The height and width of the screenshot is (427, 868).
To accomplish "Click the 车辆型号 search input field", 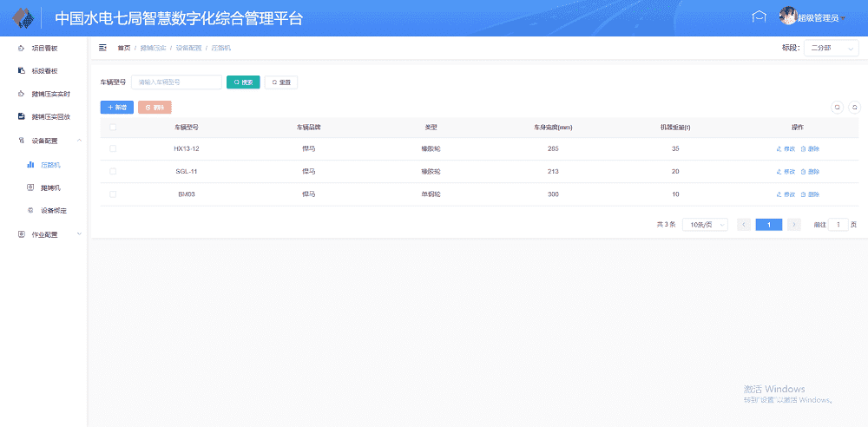I will (176, 82).
